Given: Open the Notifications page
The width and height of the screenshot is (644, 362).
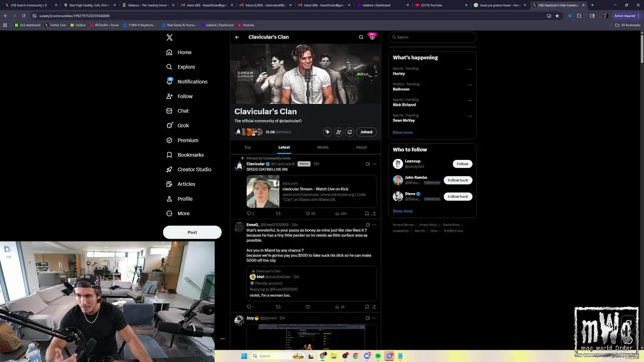Looking at the screenshot, I should pos(187,81).
